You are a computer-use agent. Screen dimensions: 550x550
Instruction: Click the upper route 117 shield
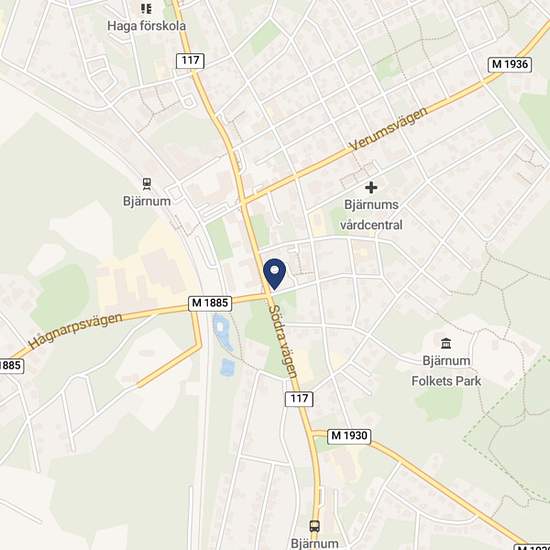point(190,61)
